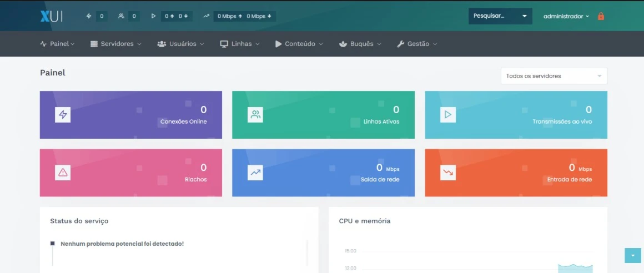Expand the Servidores menu chevron
Viewport: 644px width, 273px height.
coord(139,44)
